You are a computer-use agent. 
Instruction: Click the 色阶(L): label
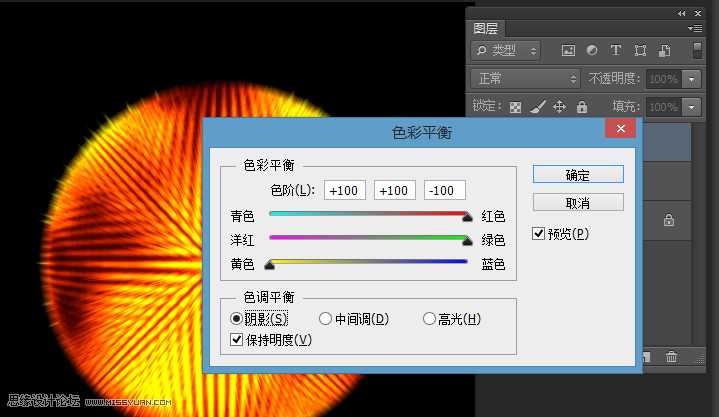coord(293,190)
